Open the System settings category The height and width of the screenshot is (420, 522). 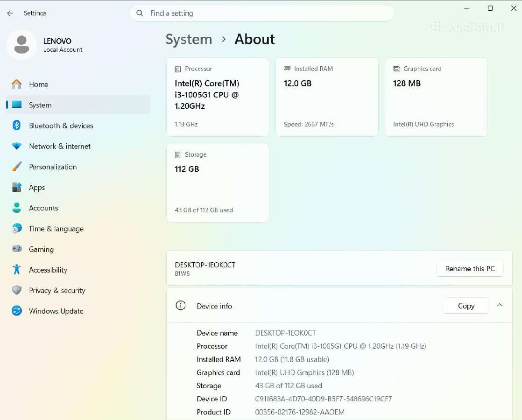pyautogui.click(x=78, y=105)
